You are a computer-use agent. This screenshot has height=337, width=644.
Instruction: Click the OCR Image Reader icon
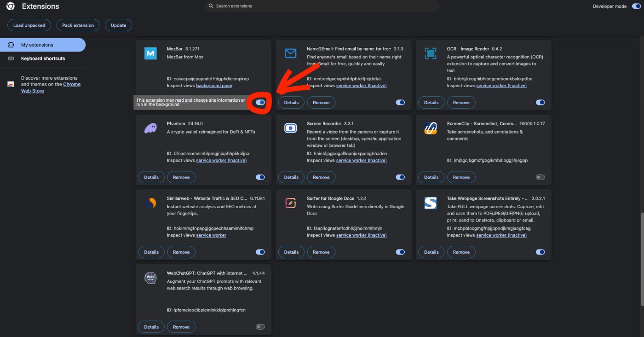pos(431,53)
